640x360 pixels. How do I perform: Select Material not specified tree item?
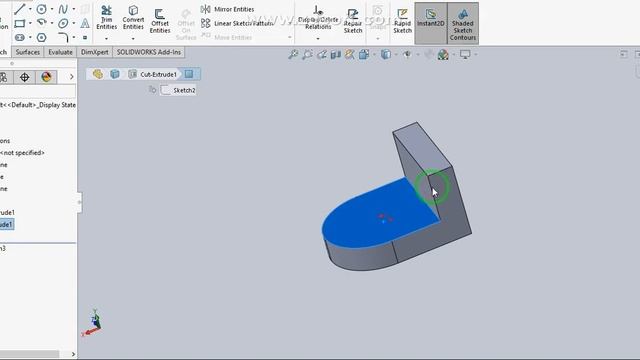tap(22, 153)
